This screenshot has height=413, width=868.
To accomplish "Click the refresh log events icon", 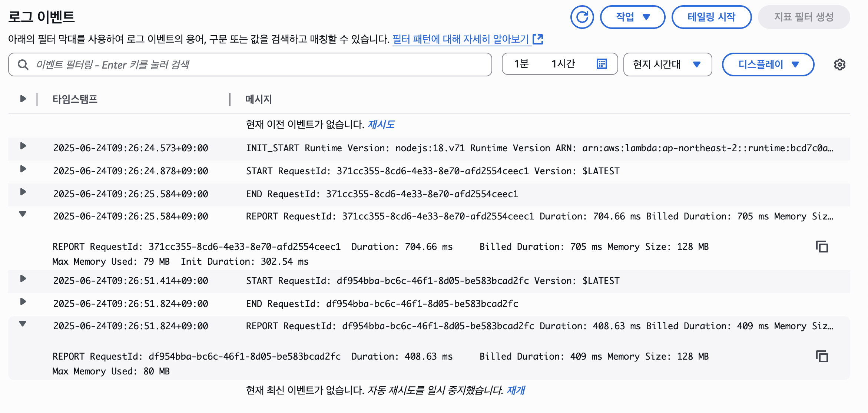I will (582, 17).
